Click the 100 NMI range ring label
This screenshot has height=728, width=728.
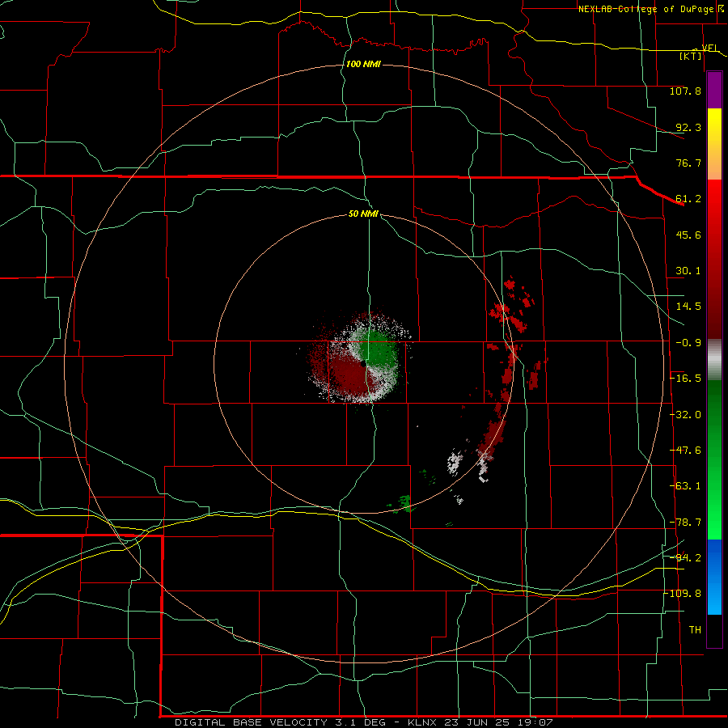tap(363, 64)
